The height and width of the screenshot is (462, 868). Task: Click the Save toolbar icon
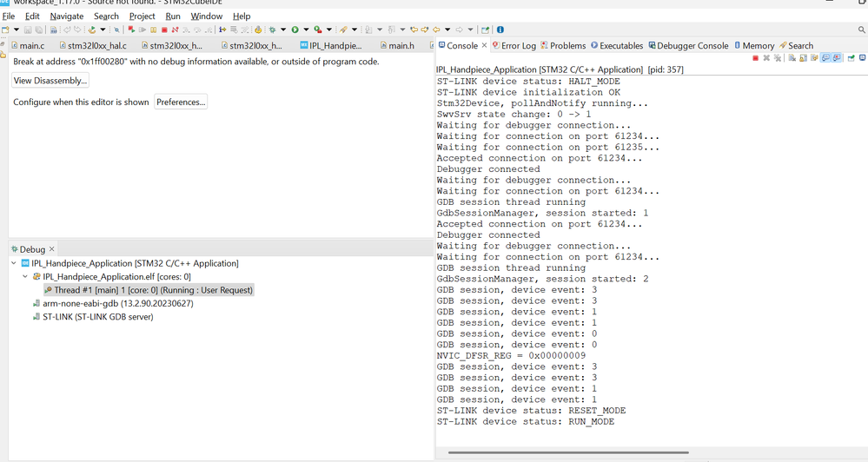[28, 30]
